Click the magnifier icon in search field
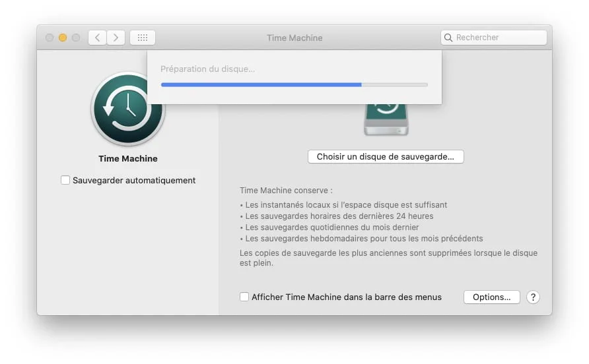 448,38
